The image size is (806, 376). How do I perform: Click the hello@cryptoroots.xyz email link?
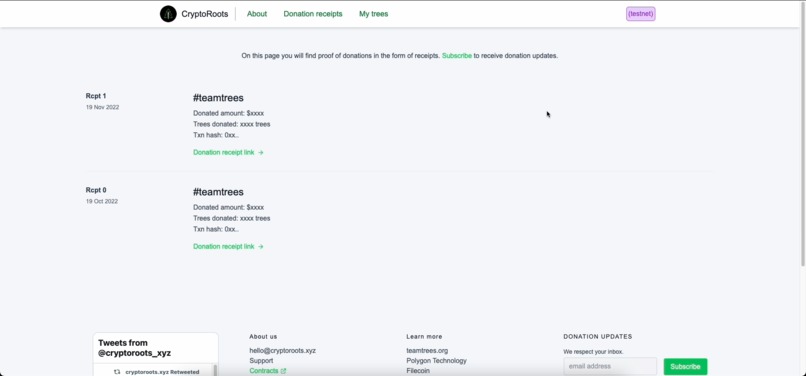[282, 351]
